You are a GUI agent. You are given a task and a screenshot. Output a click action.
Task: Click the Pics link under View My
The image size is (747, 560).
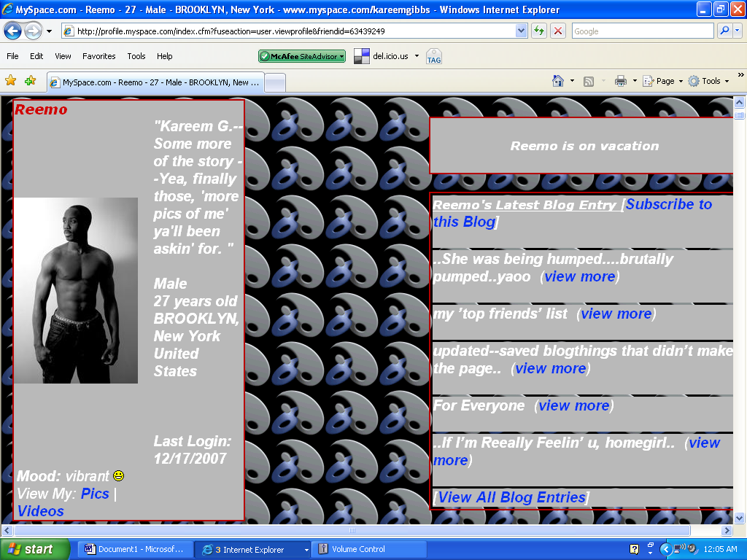point(95,494)
